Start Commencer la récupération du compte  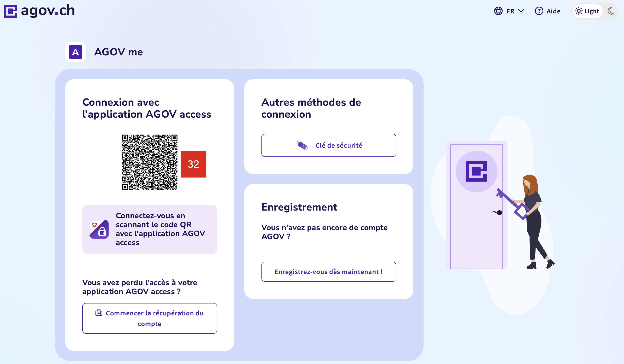coord(149,318)
